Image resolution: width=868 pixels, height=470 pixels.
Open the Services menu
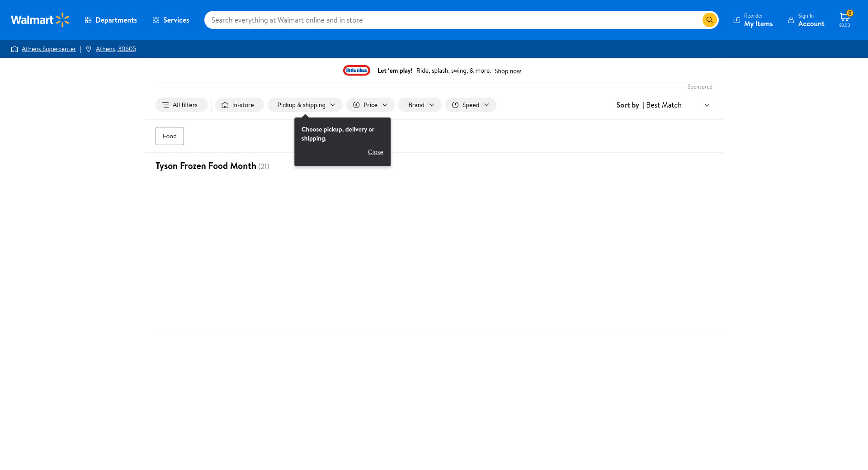pyautogui.click(x=171, y=20)
